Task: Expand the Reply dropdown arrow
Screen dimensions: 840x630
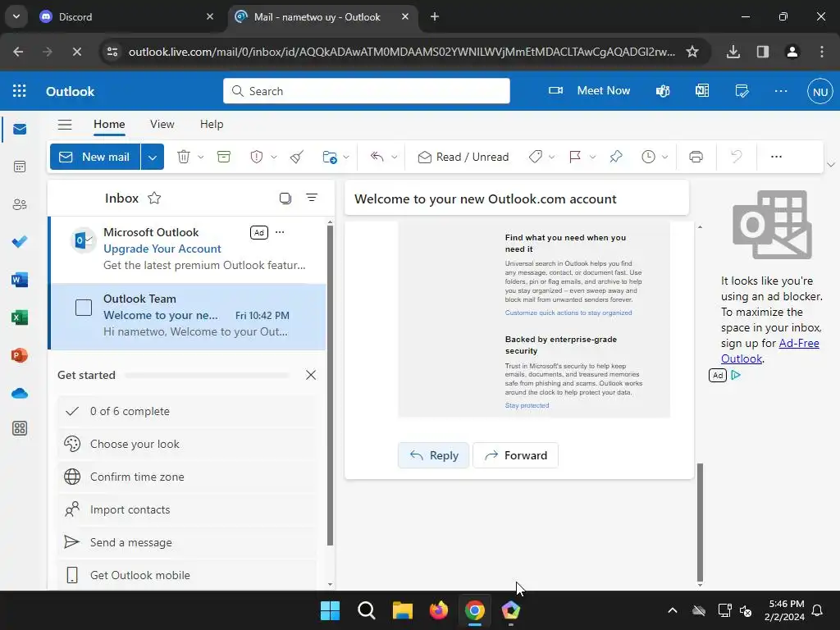Action: tap(395, 157)
